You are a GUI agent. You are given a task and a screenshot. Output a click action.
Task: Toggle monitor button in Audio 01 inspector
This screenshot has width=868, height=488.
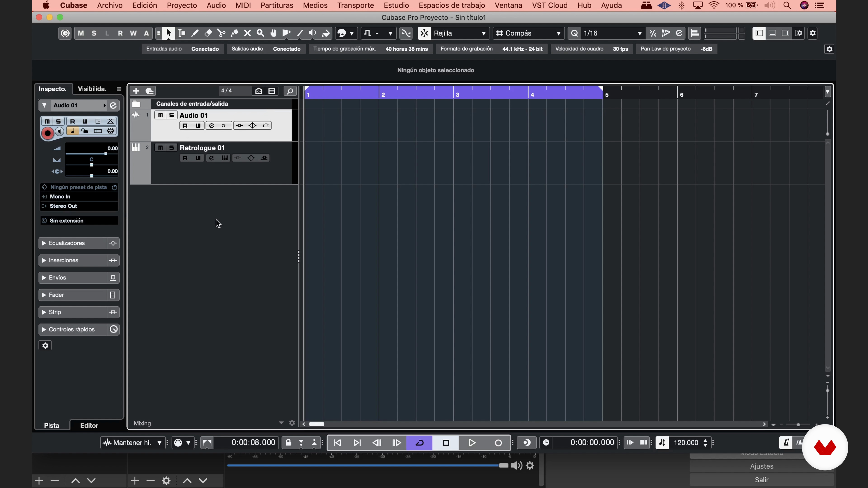point(60,131)
